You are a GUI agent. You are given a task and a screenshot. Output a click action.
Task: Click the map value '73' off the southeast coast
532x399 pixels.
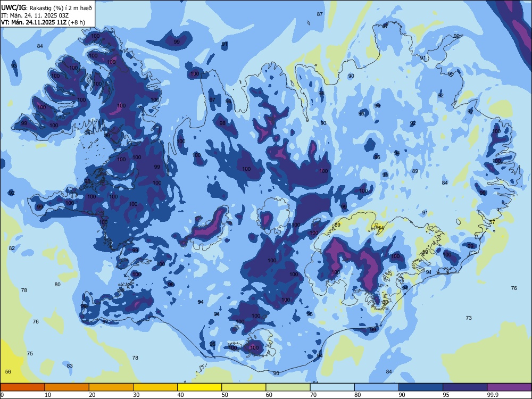[469, 318]
